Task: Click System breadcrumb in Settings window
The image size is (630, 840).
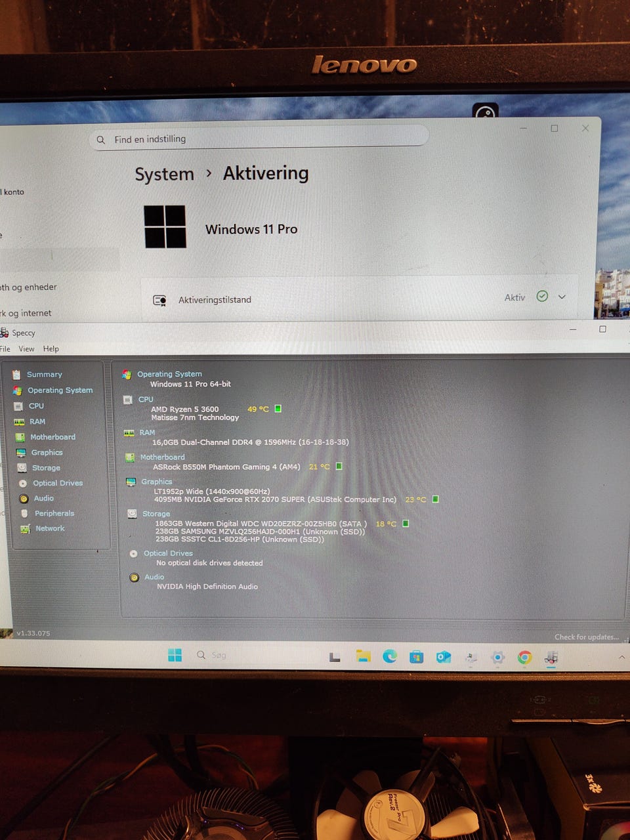Action: pyautogui.click(x=164, y=174)
